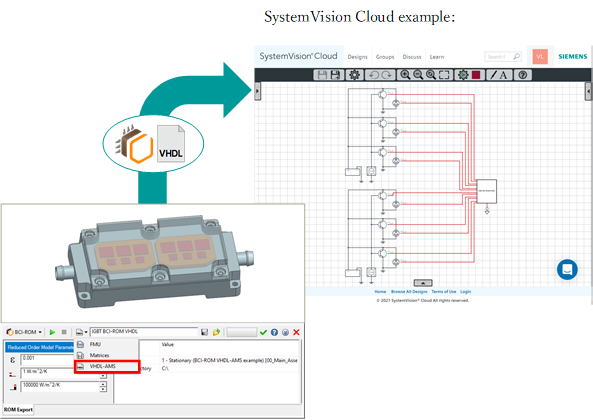Click the IGBT module 3D model
593x420 pixels.
click(154, 262)
